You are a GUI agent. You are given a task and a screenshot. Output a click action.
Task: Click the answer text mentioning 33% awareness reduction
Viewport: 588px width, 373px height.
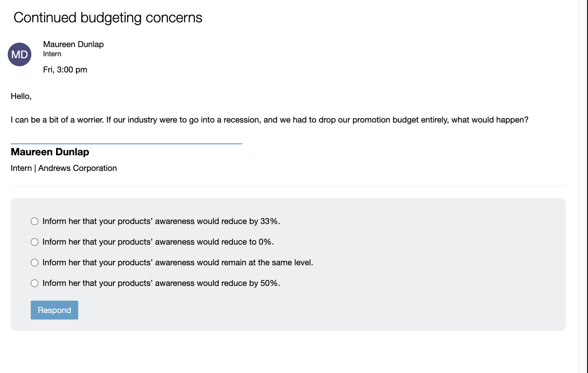tap(161, 221)
